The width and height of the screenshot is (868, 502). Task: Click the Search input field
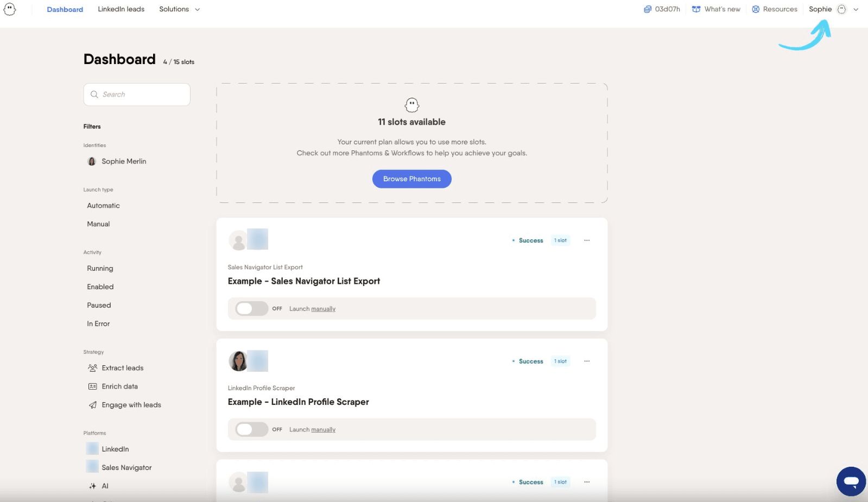click(137, 94)
